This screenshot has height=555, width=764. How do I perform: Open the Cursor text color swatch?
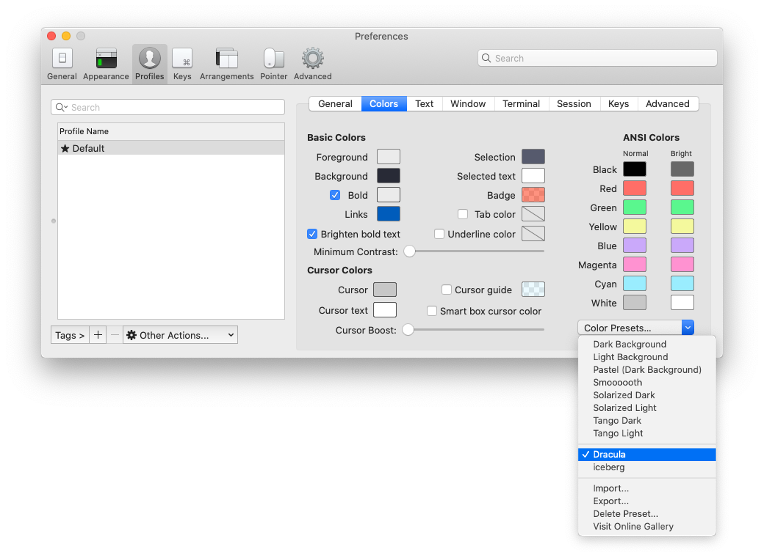tap(385, 310)
